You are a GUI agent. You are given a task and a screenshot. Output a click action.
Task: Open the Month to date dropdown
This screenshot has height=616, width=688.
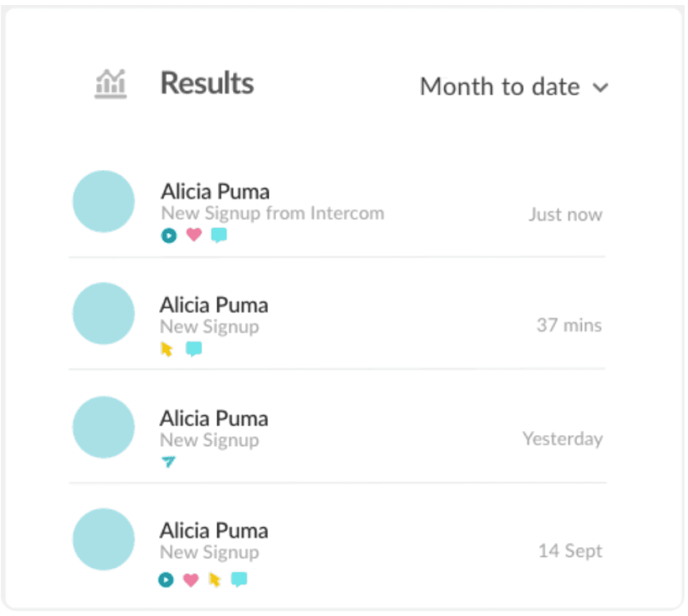tap(514, 87)
